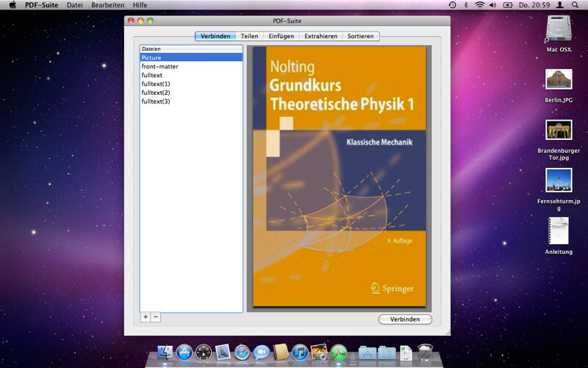Open the Hilfe menu
Screen dimensions: 588x368
coord(140,5)
